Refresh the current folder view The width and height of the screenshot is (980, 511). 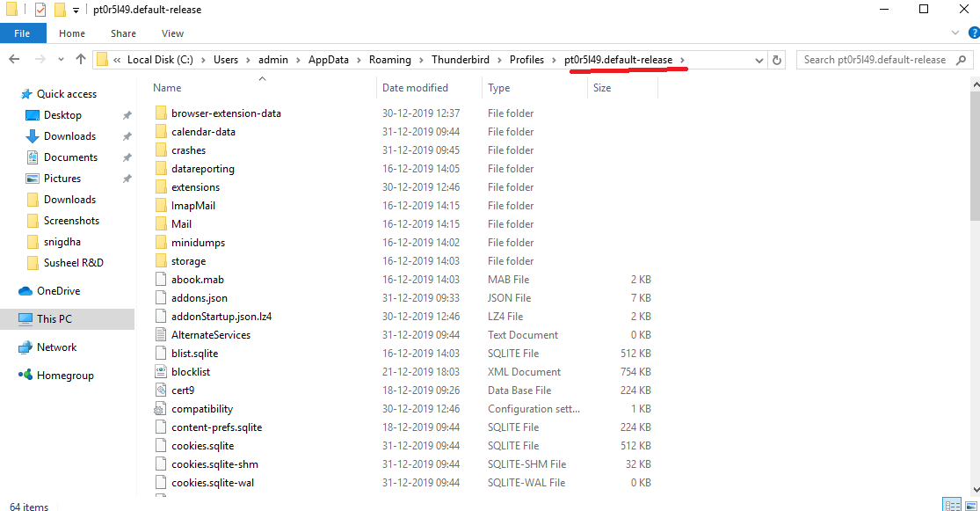pos(777,60)
